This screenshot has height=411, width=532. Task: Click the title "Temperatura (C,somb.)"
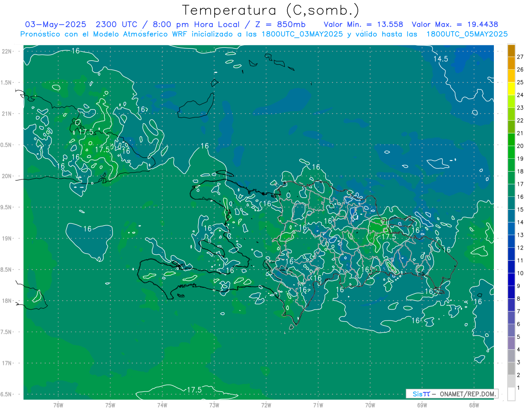pyautogui.click(x=271, y=10)
